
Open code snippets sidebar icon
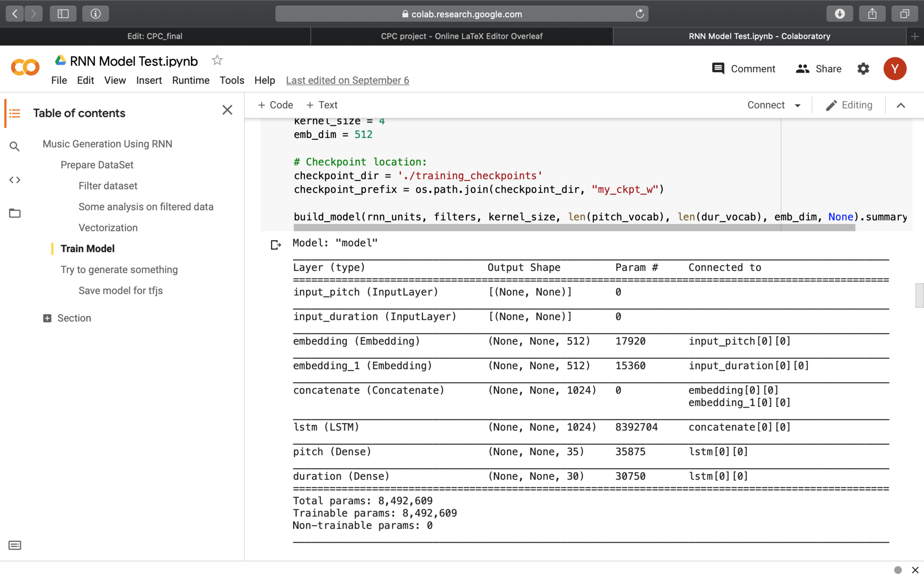pyautogui.click(x=15, y=180)
